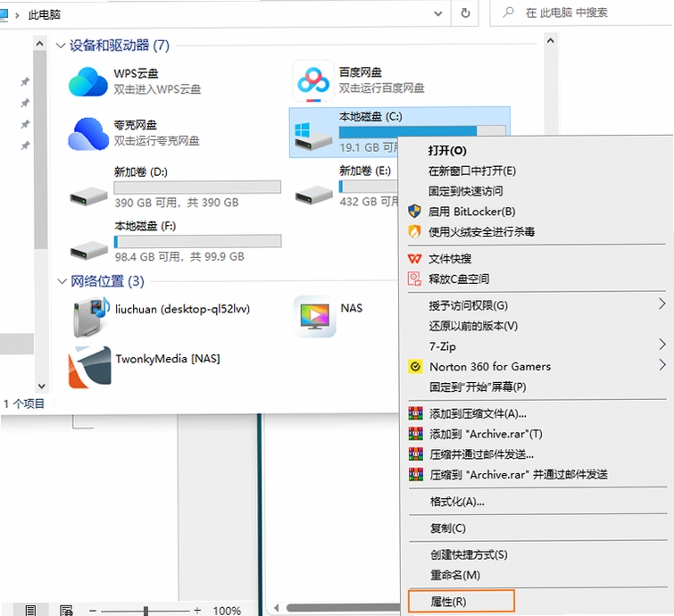674x616 pixels.
Task: Click the 火绒安全 antivirus icon
Action: coord(414,232)
